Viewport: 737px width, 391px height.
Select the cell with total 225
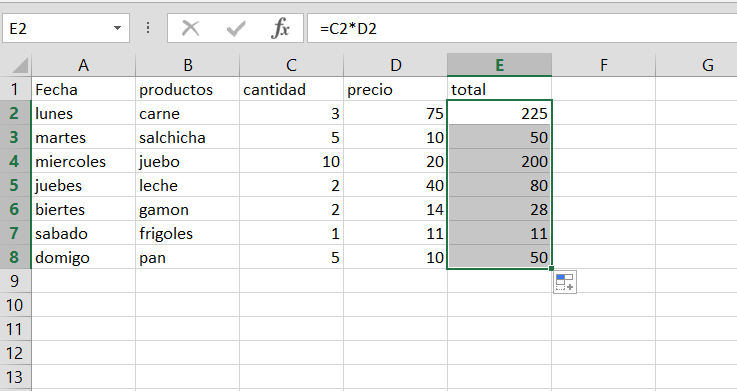coord(499,113)
